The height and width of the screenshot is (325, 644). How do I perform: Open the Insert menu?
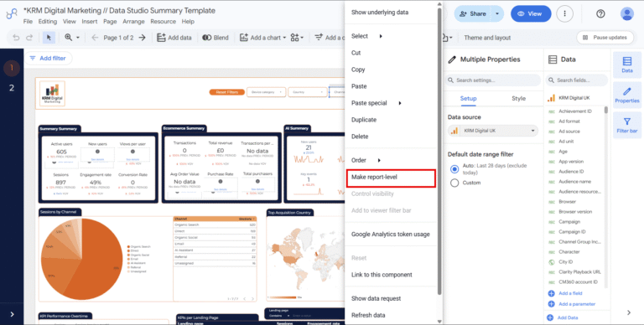tap(90, 21)
